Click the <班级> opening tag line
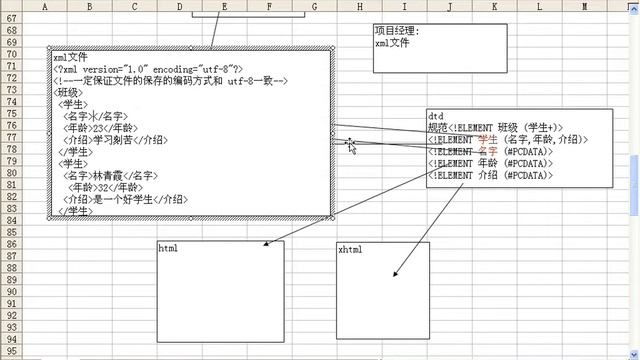This screenshot has width=640, height=360. [68, 93]
